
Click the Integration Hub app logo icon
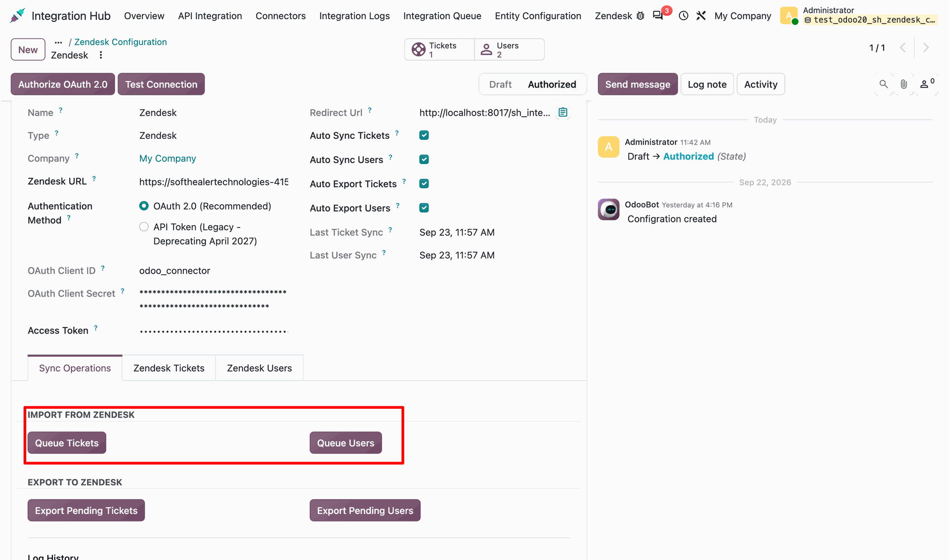coord(17,16)
